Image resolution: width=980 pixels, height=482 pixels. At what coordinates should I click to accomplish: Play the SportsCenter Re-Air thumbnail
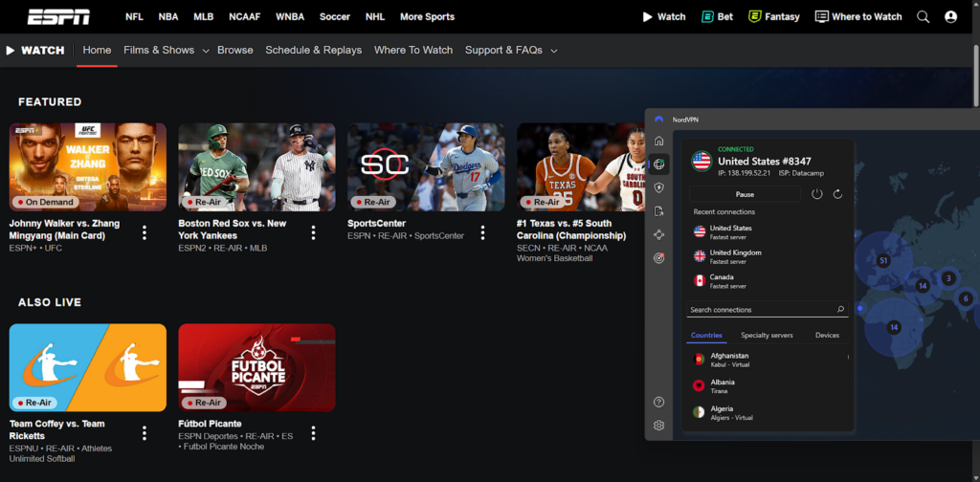click(426, 166)
